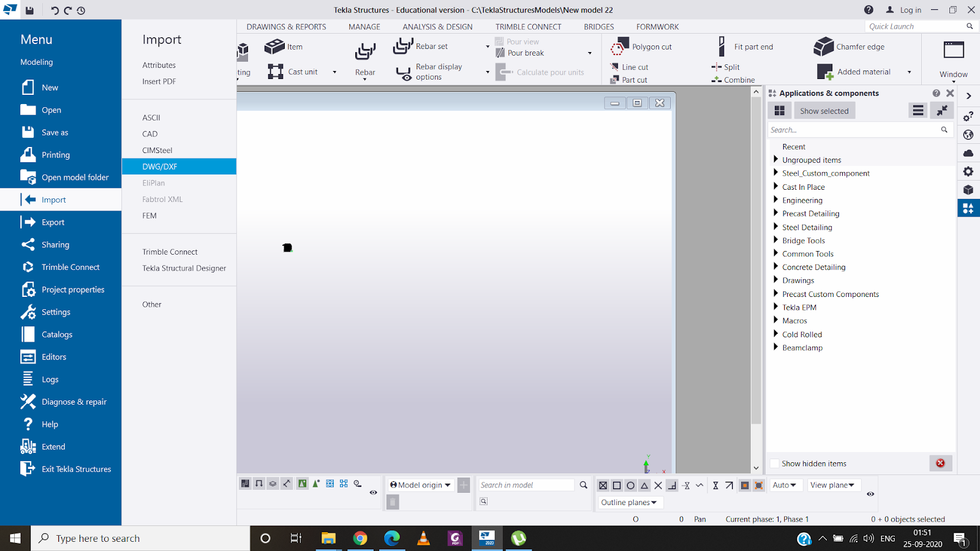This screenshot has width=980, height=551.
Task: Open the cloud side pane icon
Action: tap(968, 153)
